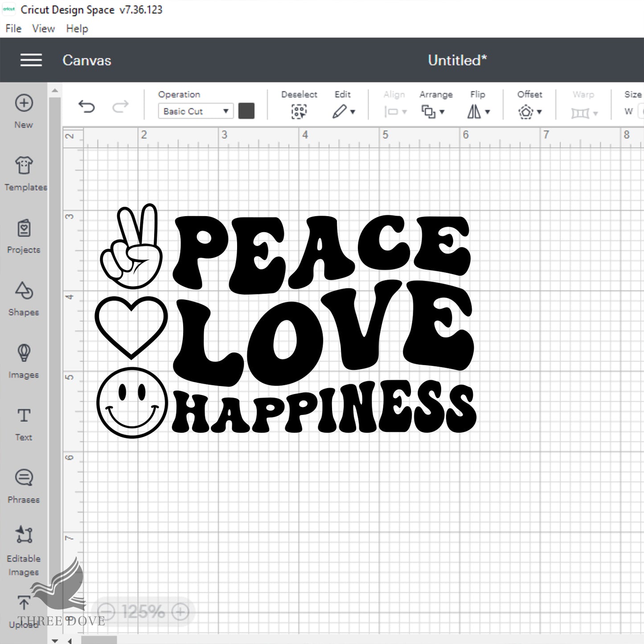Select the smiley face graphic
The height and width of the screenshot is (644, 644).
(x=132, y=403)
